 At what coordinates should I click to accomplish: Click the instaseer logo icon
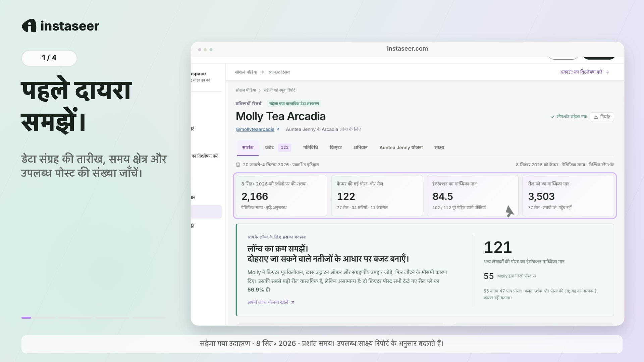[29, 26]
